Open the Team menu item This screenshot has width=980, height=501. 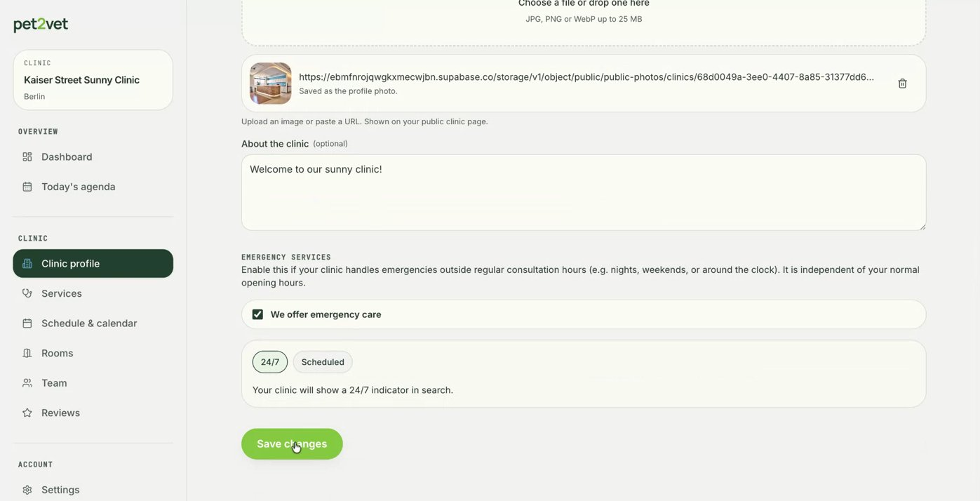point(93,383)
